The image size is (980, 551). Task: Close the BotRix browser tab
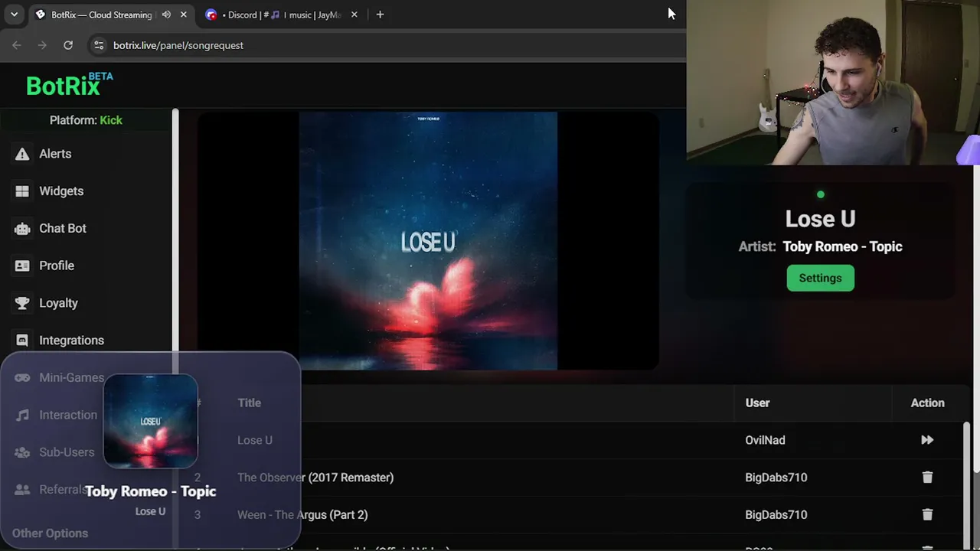point(184,15)
